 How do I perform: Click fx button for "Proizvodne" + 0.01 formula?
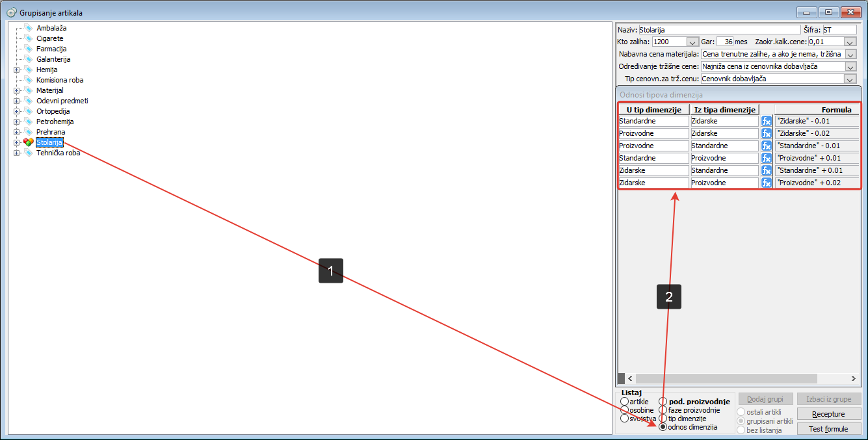pos(766,158)
